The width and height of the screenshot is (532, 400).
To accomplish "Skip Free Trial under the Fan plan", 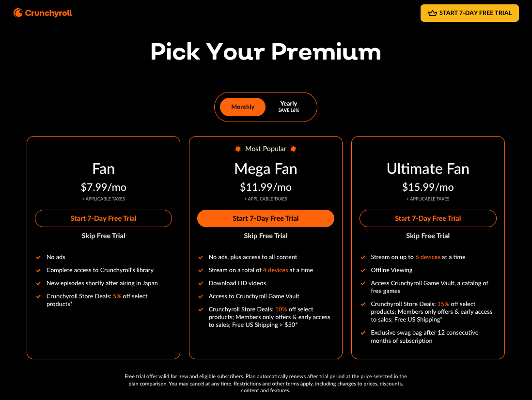I will [103, 236].
